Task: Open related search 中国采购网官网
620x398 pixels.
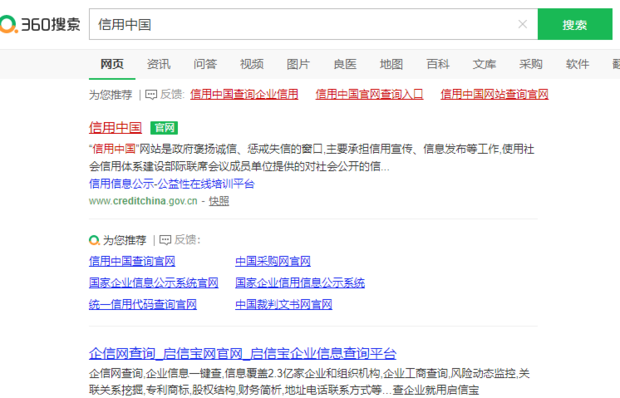Action: 273,261
